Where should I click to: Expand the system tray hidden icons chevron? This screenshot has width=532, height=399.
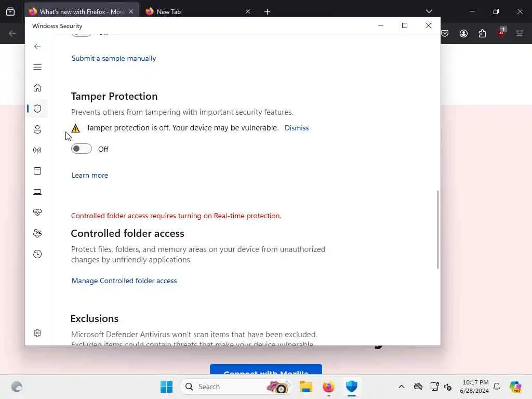coord(402,387)
